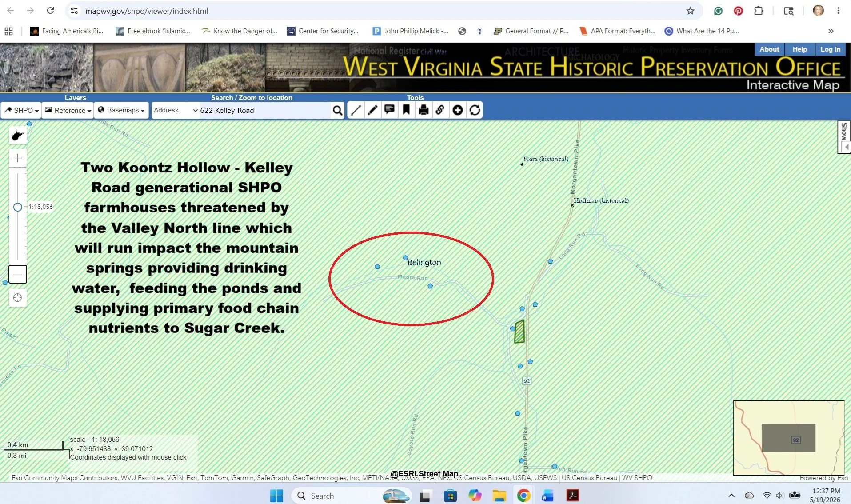The image size is (851, 504).
Task: Open the 'Free ebook Islamic...' bookmark
Action: coord(152,31)
